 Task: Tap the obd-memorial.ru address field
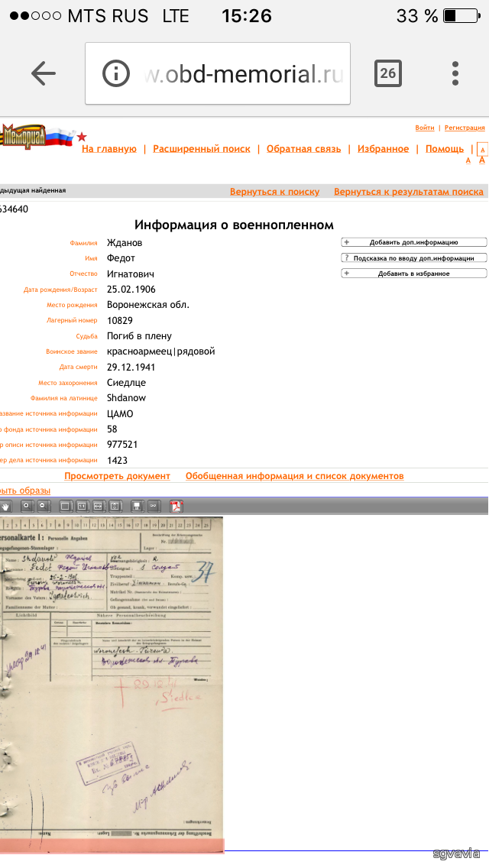tap(218, 73)
